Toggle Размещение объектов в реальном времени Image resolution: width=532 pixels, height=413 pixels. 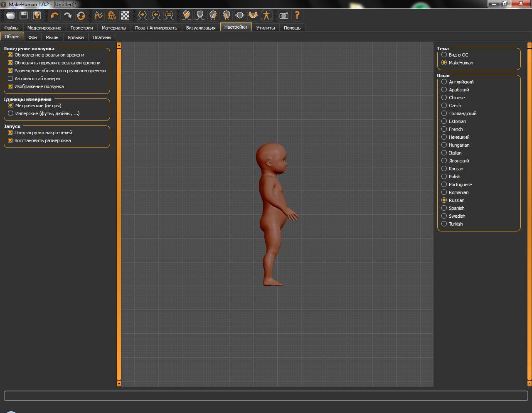10,71
